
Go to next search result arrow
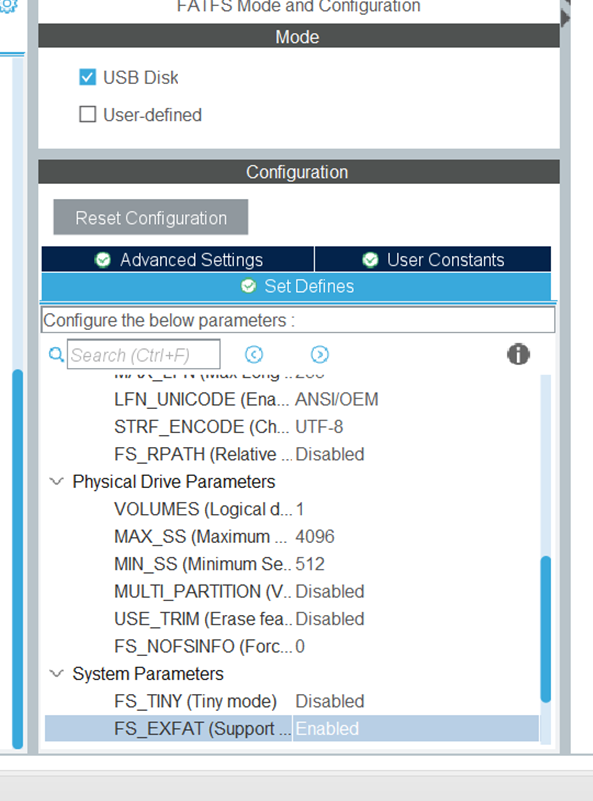click(320, 354)
